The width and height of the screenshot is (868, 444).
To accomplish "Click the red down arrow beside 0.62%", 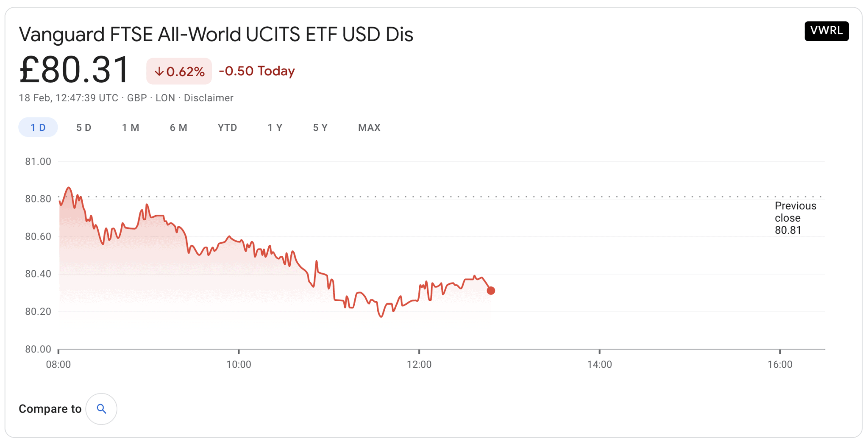I will pos(159,72).
